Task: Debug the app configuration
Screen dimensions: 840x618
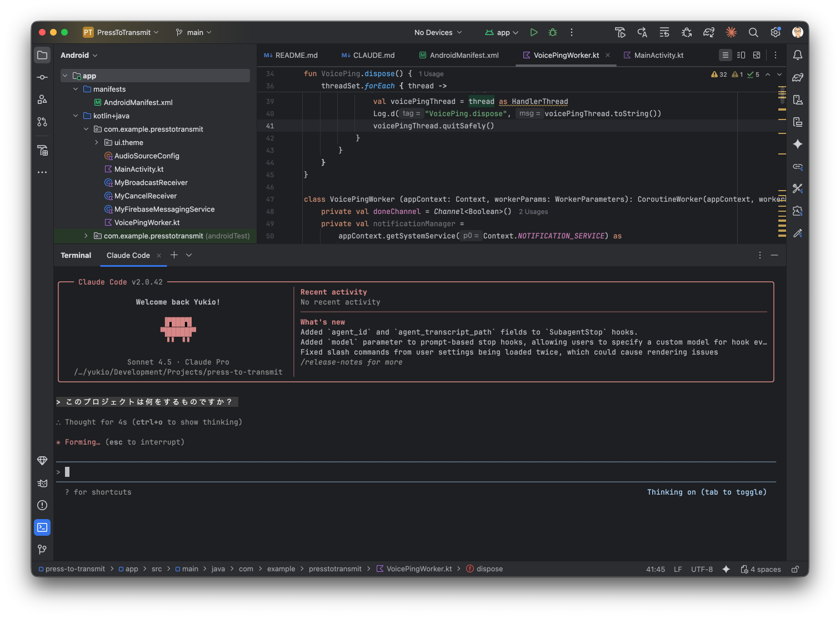Action: tap(552, 32)
